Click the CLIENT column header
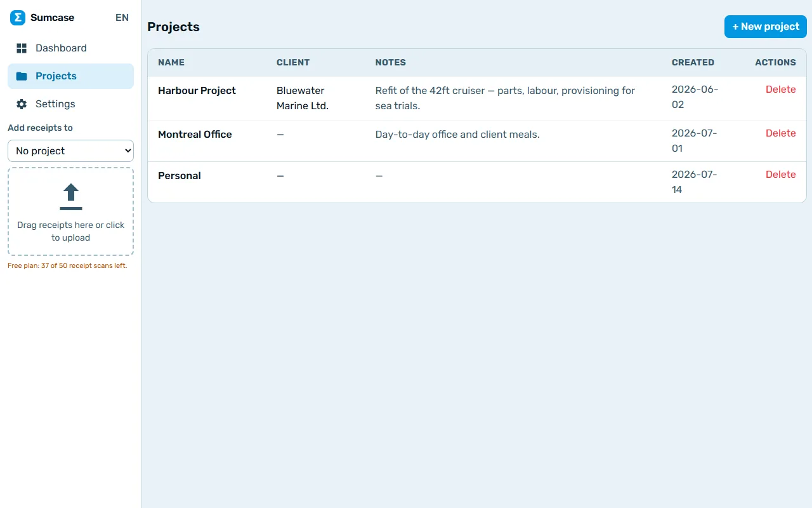Screen dimensions: 812x508 (x=293, y=63)
